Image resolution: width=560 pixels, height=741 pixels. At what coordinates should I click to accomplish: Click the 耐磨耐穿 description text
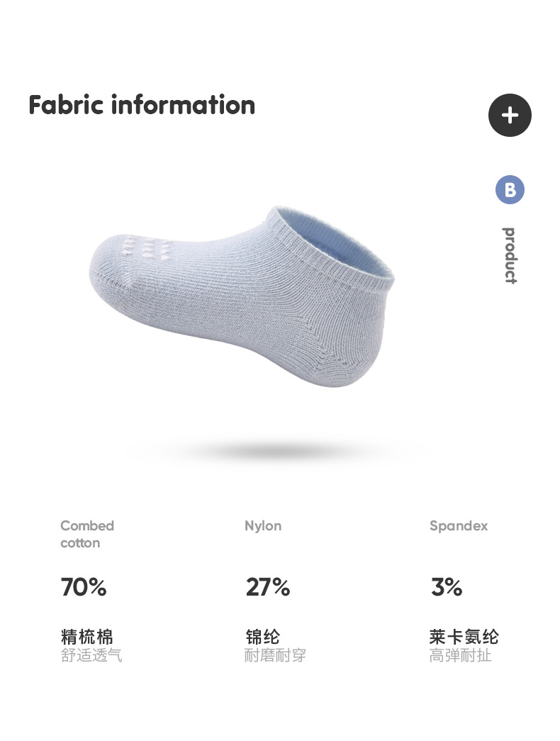[275, 655]
